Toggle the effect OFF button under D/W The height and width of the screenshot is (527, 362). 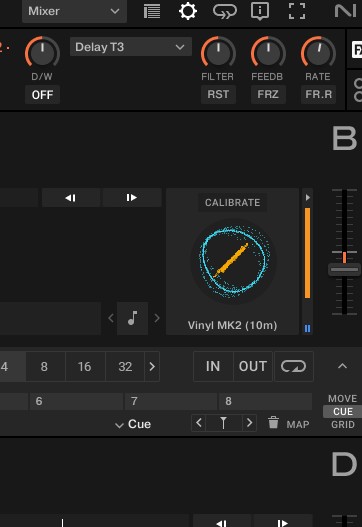42,95
